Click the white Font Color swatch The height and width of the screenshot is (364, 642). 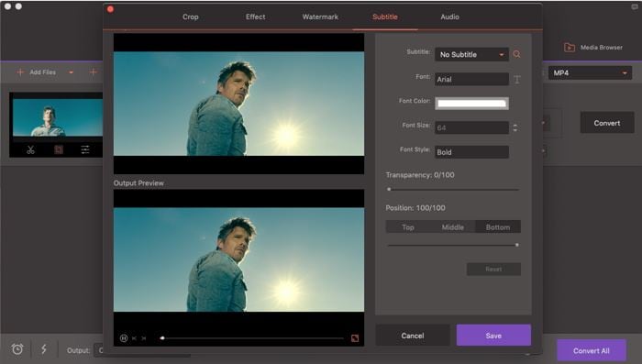471,104
